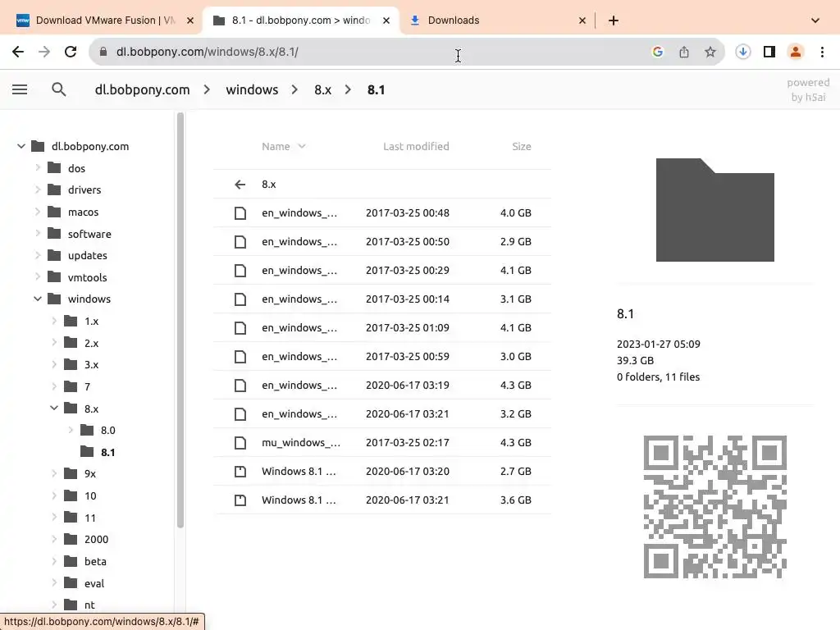
Task: Select the 8.1 folder in tree
Action: tap(107, 452)
